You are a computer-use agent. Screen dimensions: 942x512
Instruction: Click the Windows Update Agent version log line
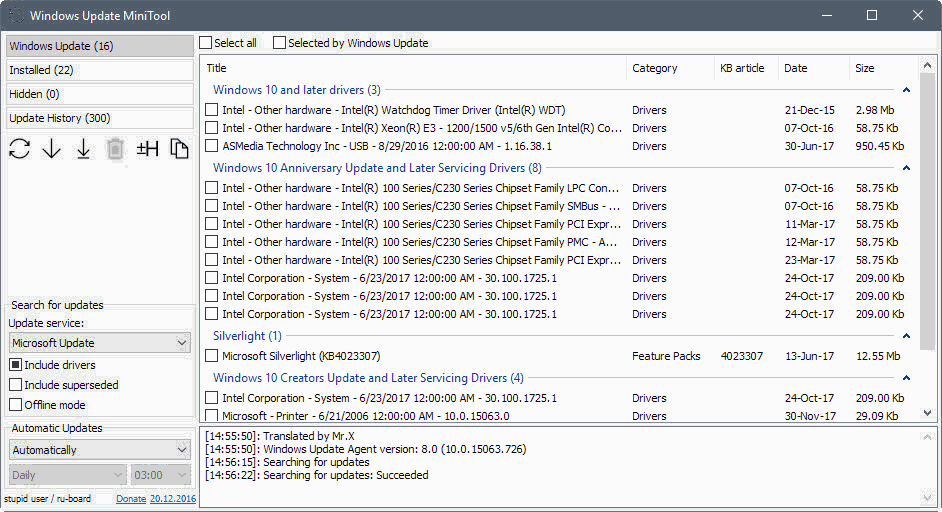[x=365, y=450]
